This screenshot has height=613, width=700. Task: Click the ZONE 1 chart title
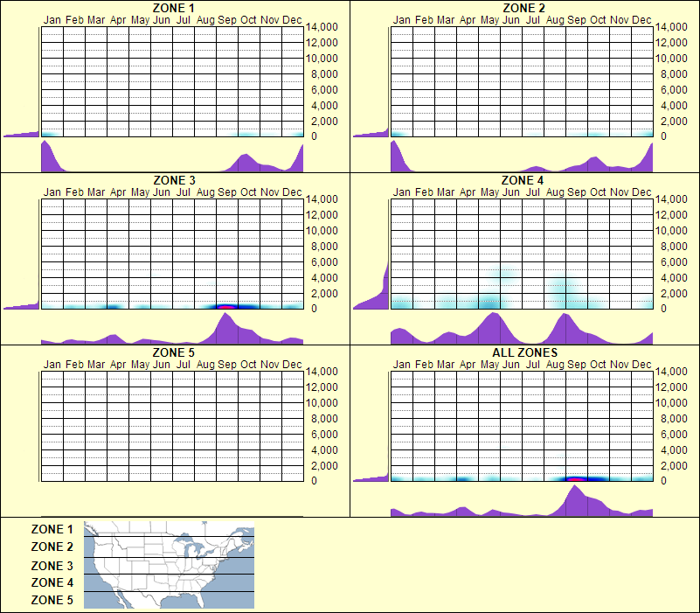(173, 8)
